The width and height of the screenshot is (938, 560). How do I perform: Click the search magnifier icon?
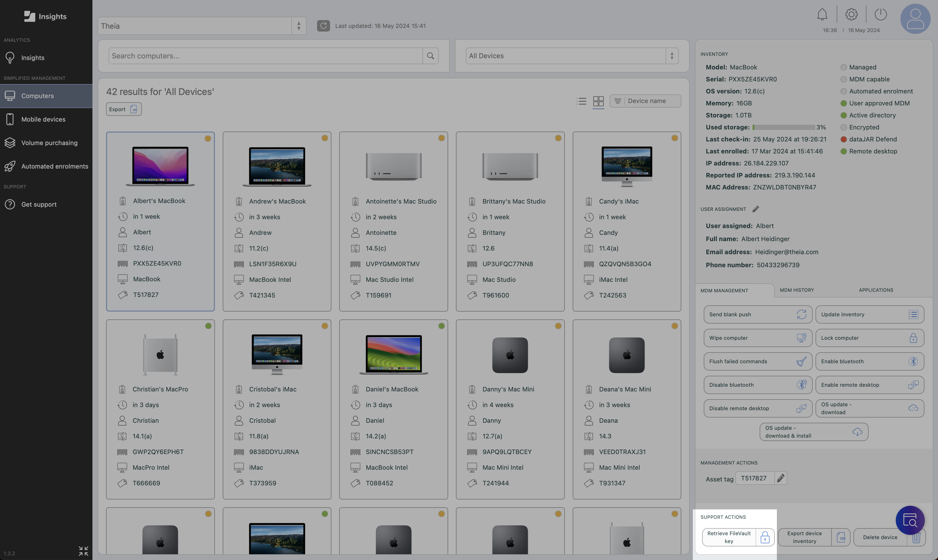(431, 56)
